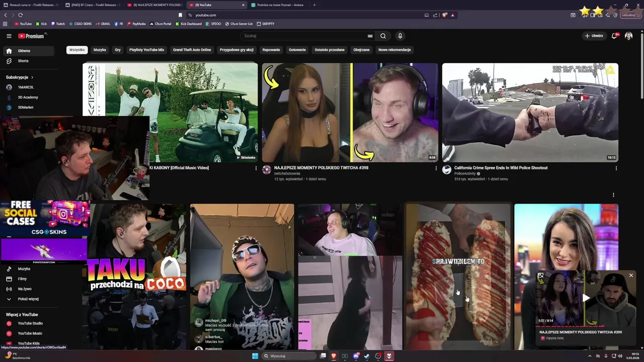Viewport: 644px width, 362px height.
Task: Open the Shorts shelf three-dot menu
Action: pyautogui.click(x=613, y=195)
